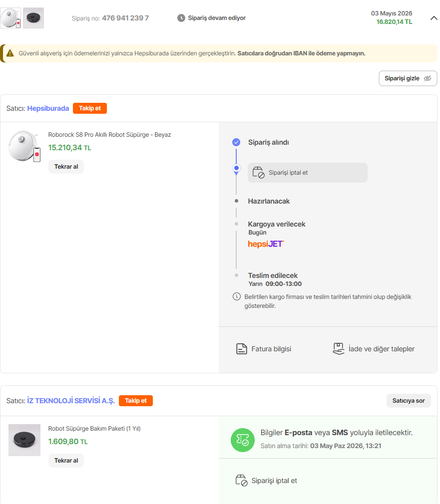This screenshot has height=504, width=440.
Task: Cancel the Bakım Paketi order icon
Action: 242,481
